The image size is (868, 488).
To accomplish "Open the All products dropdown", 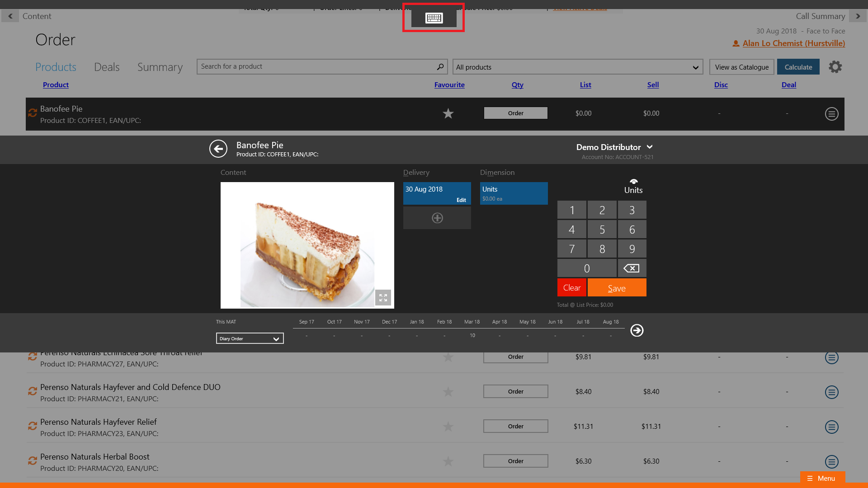I will tap(577, 67).
